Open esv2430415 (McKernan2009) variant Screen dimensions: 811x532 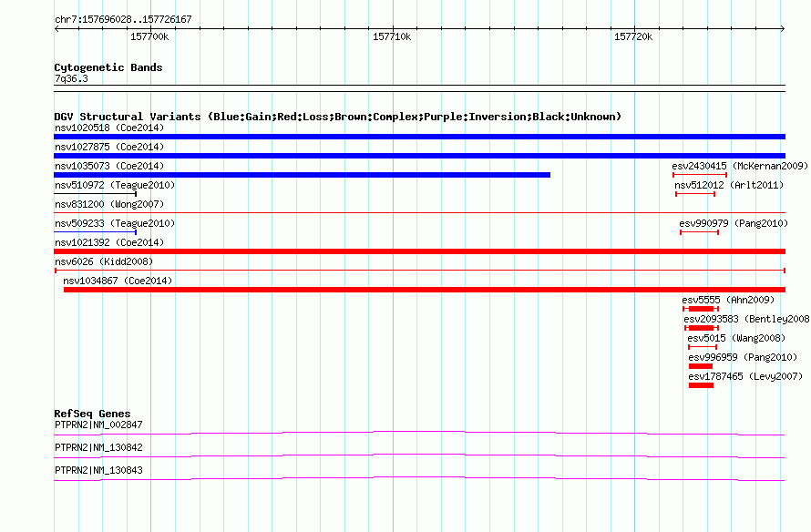coord(740,166)
